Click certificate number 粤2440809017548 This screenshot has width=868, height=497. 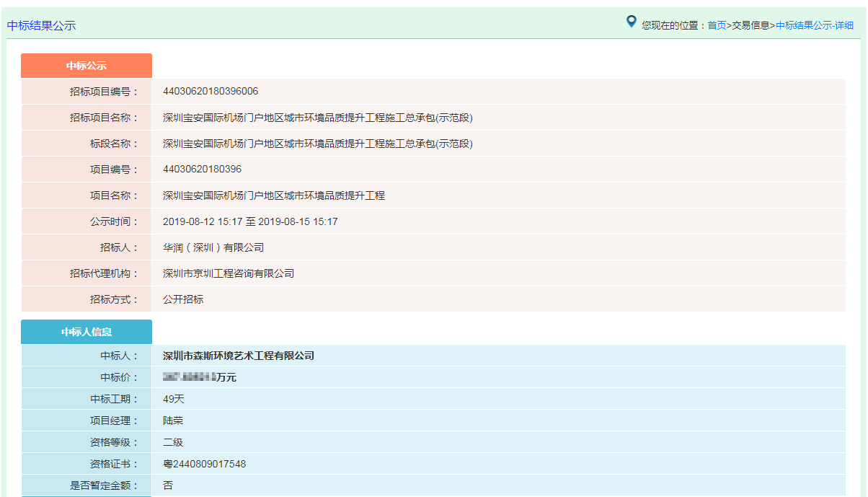(204, 464)
